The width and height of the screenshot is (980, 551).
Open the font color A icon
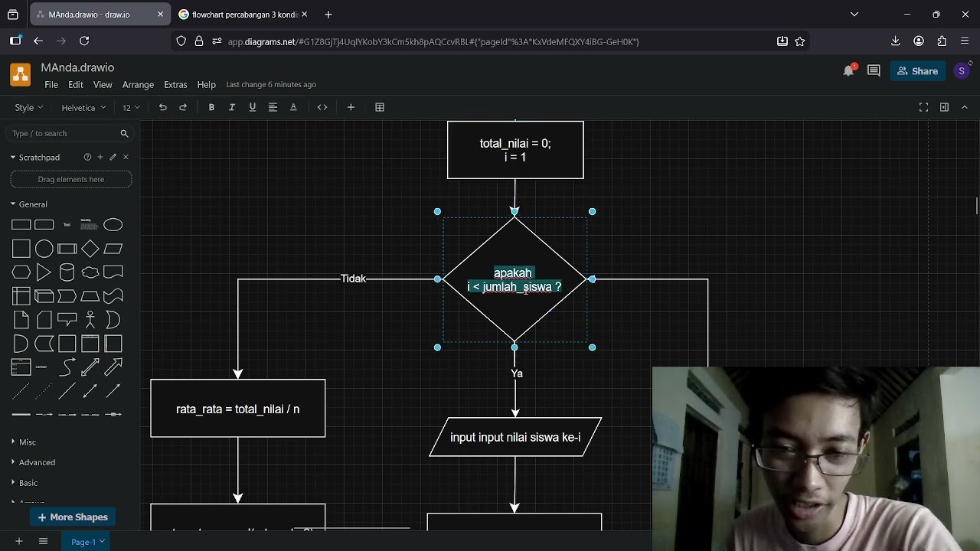tap(293, 107)
